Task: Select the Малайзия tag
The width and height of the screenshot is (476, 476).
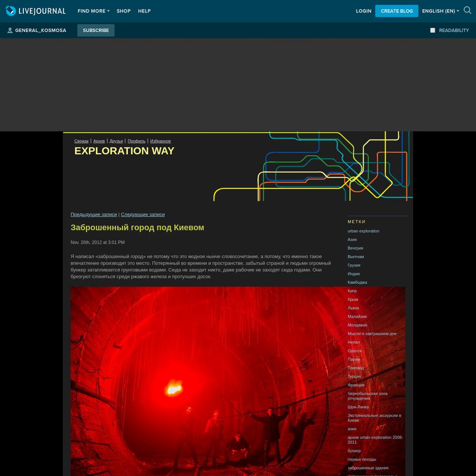Action: (x=357, y=317)
